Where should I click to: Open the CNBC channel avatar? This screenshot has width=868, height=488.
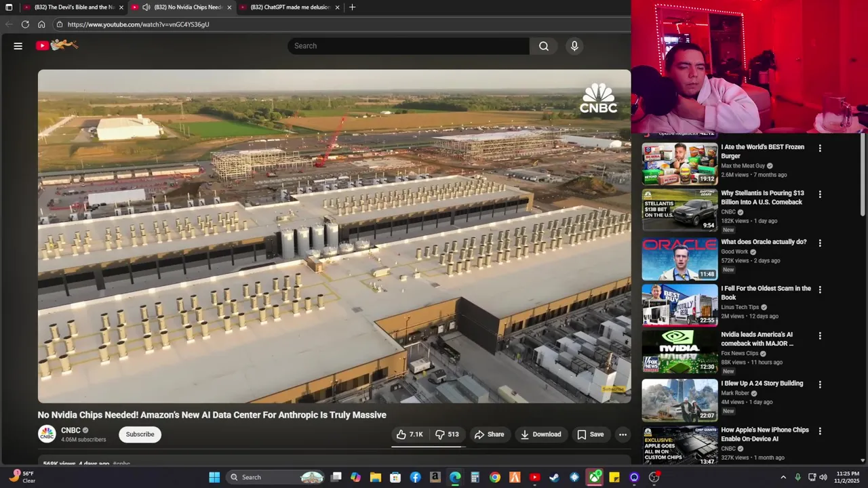(x=47, y=434)
